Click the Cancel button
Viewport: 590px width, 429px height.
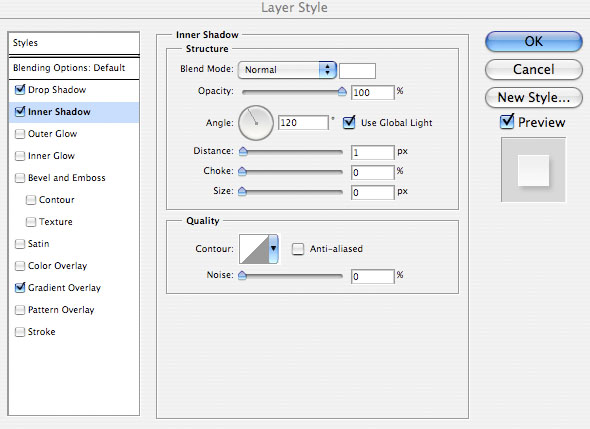[534, 69]
